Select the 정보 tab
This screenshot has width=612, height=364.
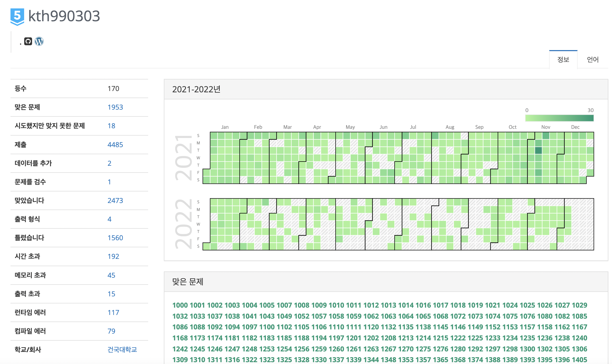563,60
